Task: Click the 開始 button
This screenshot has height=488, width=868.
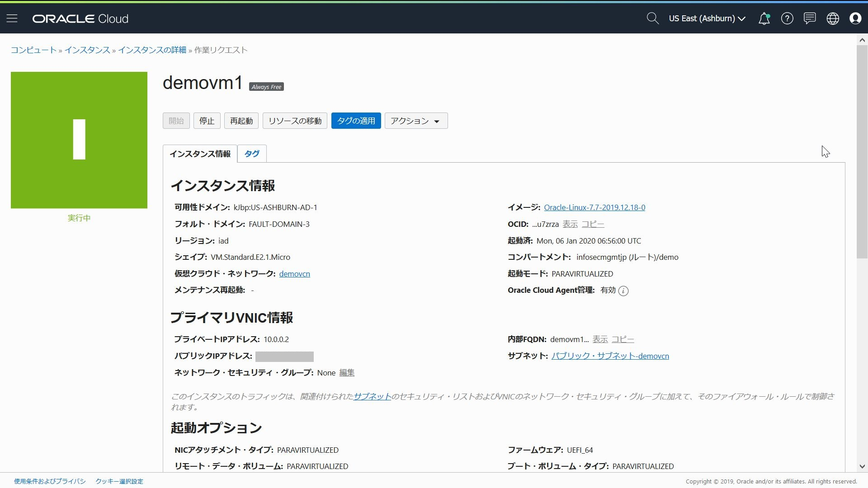Action: (176, 121)
